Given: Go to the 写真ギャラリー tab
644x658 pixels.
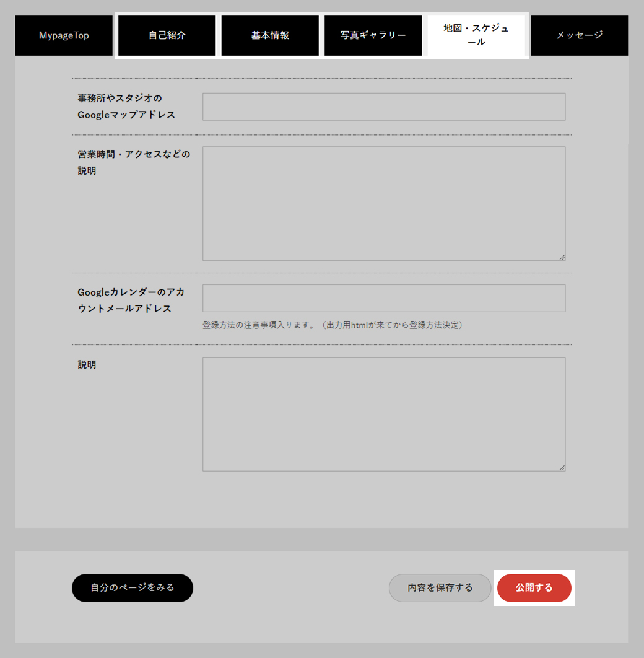Looking at the screenshot, I should [373, 36].
